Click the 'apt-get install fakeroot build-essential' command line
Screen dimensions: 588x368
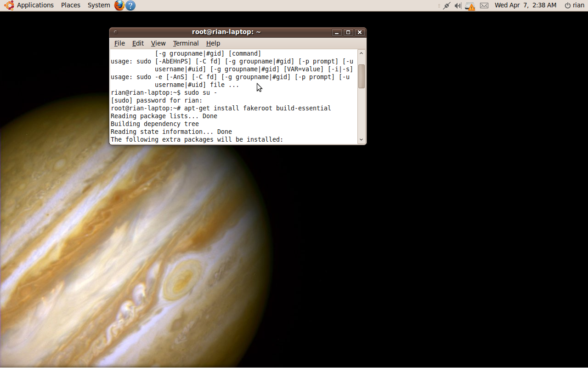221,108
